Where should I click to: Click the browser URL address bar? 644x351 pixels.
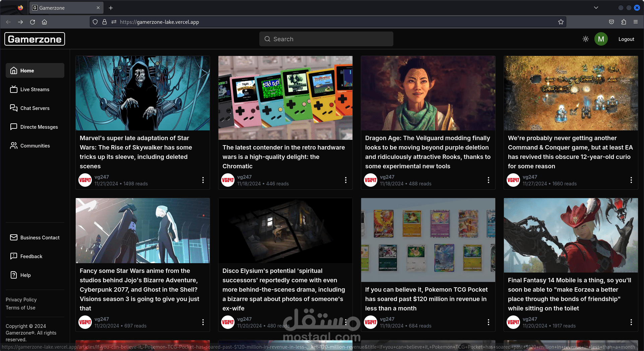pos(328,22)
